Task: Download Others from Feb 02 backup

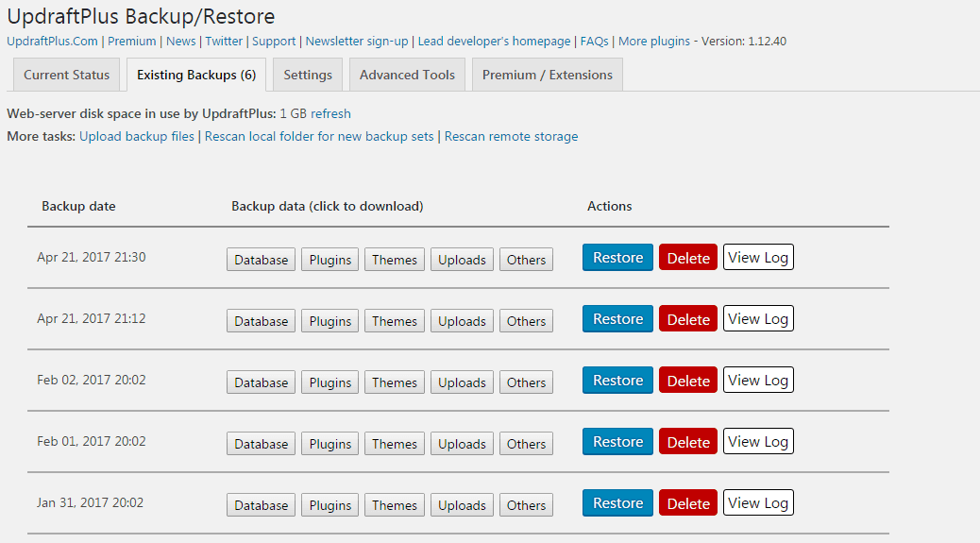Action: pyautogui.click(x=526, y=382)
